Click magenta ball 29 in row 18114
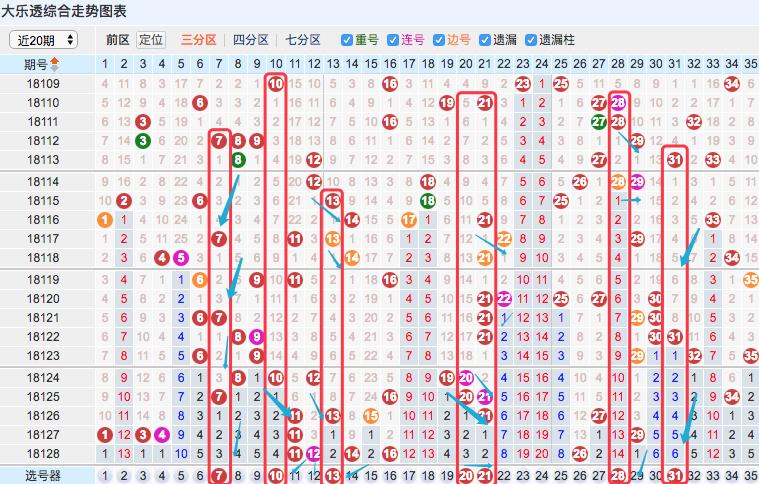Screen dimensions: 759x484 637,182
